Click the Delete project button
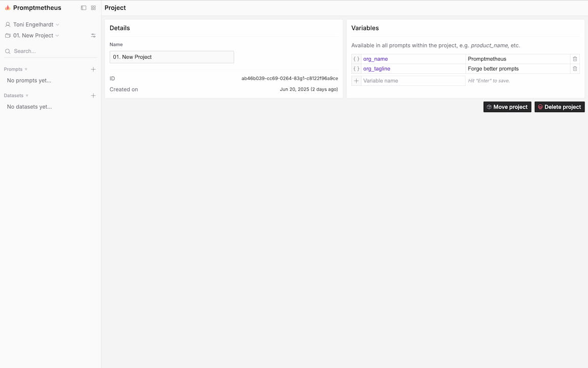588x368 pixels. click(559, 107)
